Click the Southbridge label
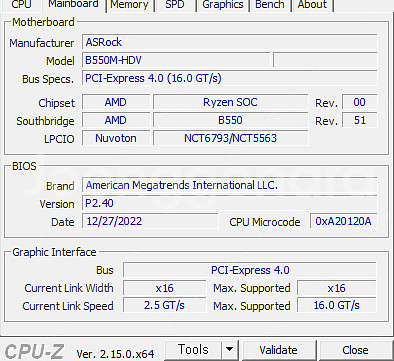 coord(45,121)
